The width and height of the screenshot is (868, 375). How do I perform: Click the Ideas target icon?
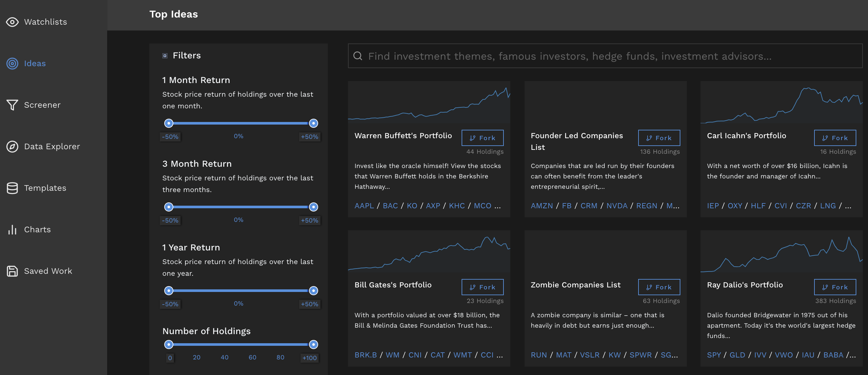click(x=12, y=63)
